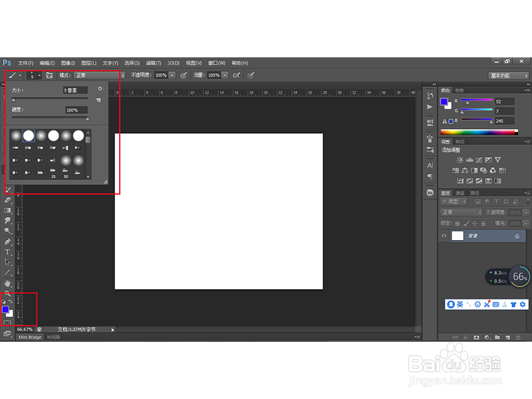Open the History panel icon

click(430, 96)
